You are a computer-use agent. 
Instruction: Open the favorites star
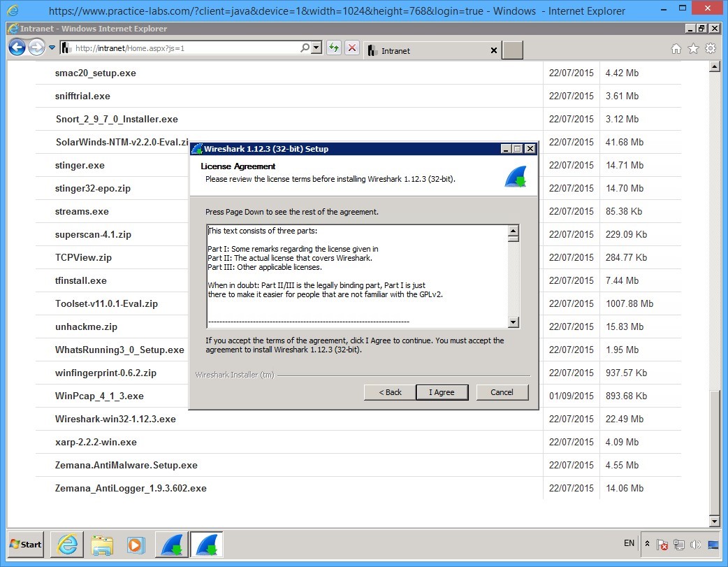pos(692,49)
